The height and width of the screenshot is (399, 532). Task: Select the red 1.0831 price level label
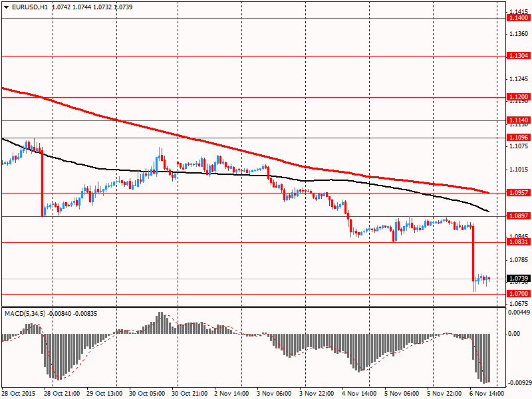tap(518, 242)
